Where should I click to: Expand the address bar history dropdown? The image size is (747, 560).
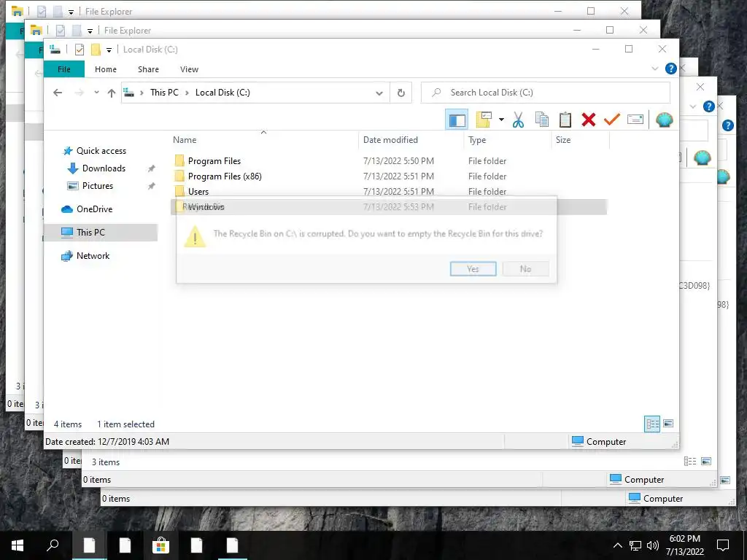click(379, 93)
